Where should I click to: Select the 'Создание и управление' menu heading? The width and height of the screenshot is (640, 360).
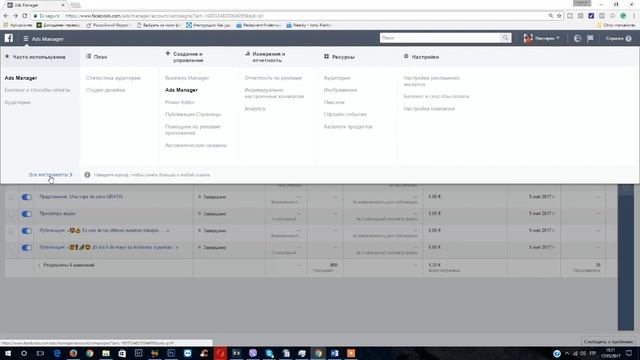(x=184, y=57)
